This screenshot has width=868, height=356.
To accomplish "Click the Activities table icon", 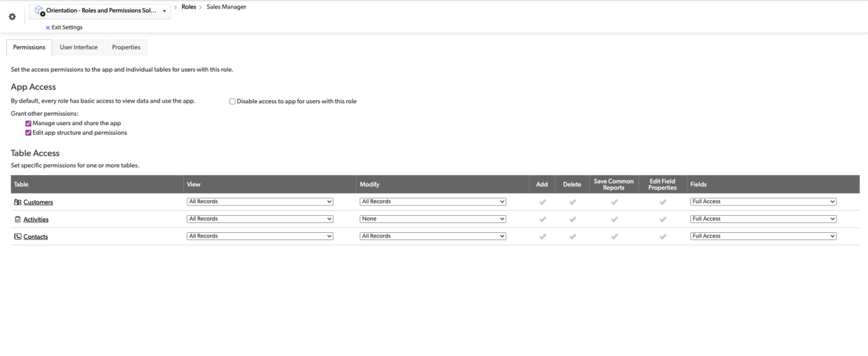I will click(x=17, y=219).
